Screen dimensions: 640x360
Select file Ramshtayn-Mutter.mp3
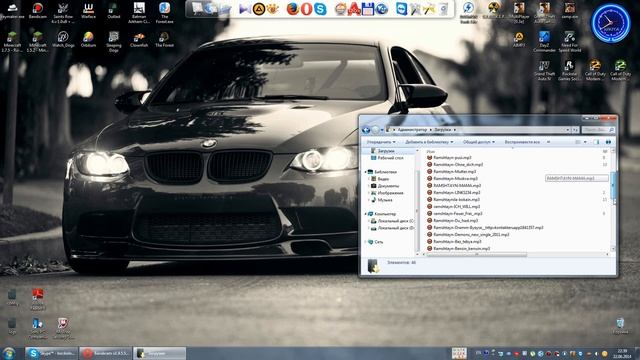pyautogui.click(x=451, y=171)
